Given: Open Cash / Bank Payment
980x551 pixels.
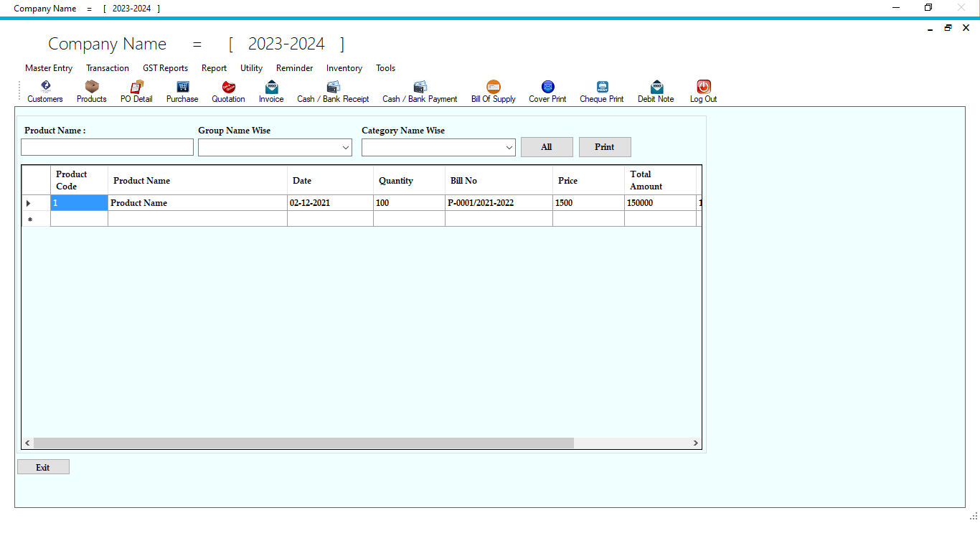Looking at the screenshot, I should (x=419, y=91).
